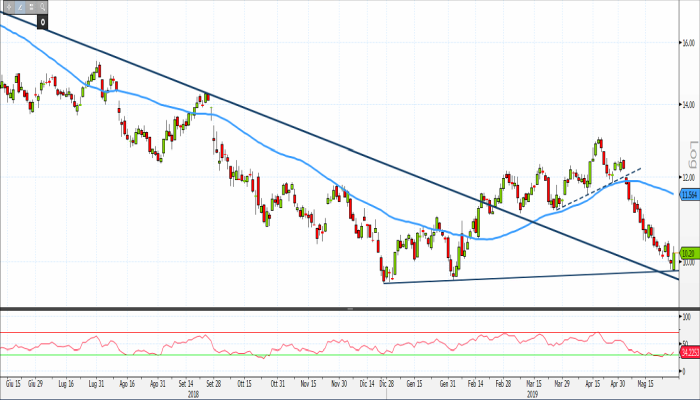700x400 pixels.
Task: Select the crosshair cursor tool
Action: coord(9,7)
